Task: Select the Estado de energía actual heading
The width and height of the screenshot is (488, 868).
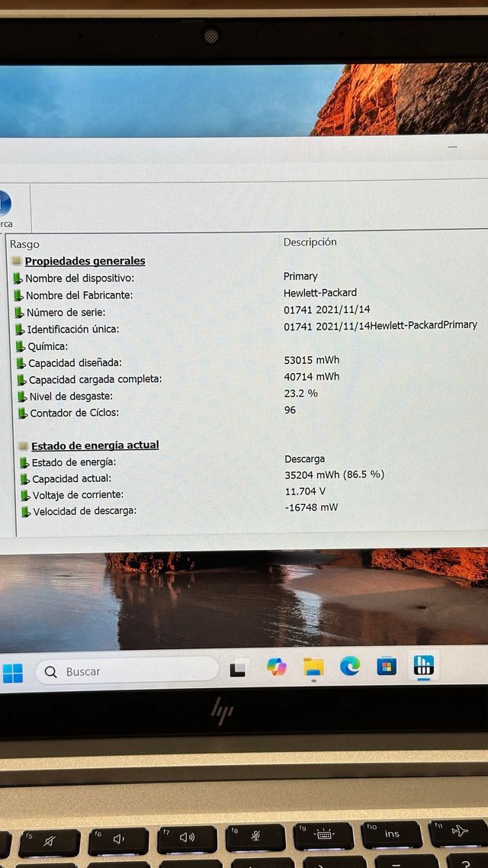Action: 95,445
